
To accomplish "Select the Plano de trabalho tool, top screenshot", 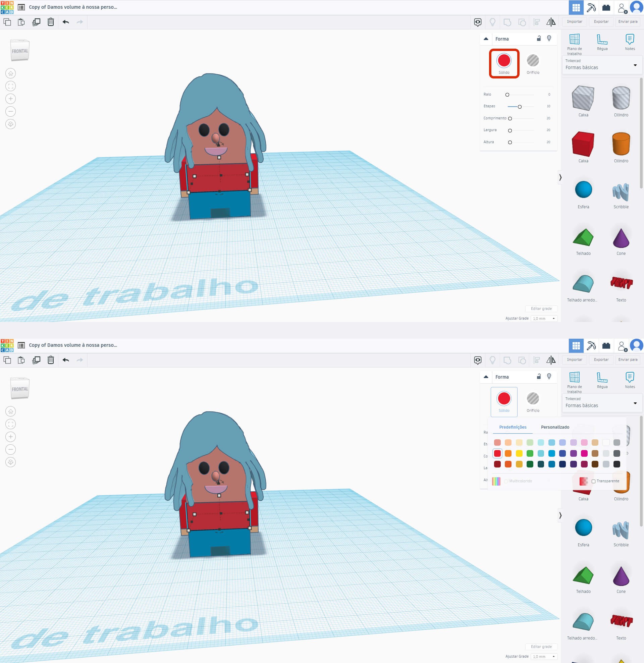I will pos(575,44).
